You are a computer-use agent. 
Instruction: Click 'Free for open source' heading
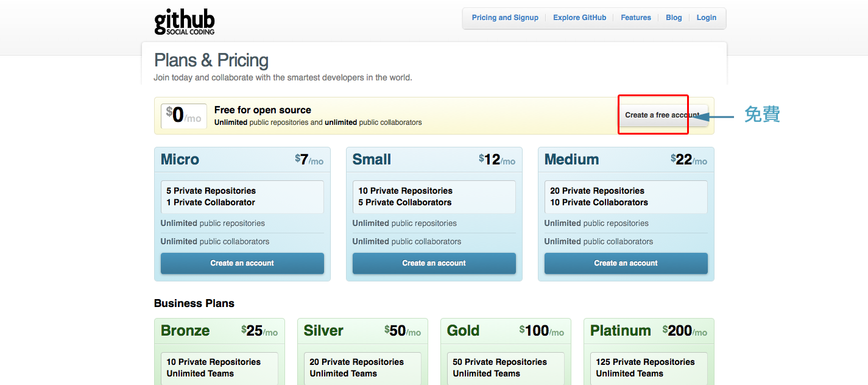[x=263, y=110]
